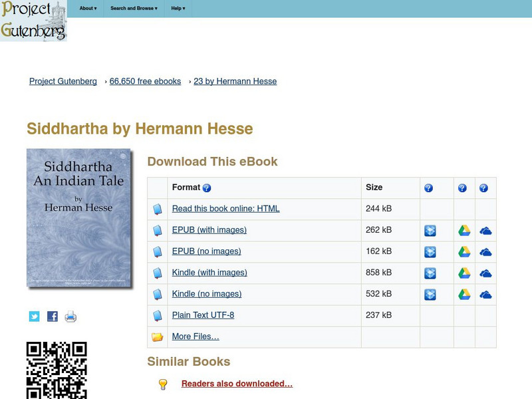The width and height of the screenshot is (532, 399).
Task: Click the Siddhartha book cover thumbnail
Action: [78, 218]
